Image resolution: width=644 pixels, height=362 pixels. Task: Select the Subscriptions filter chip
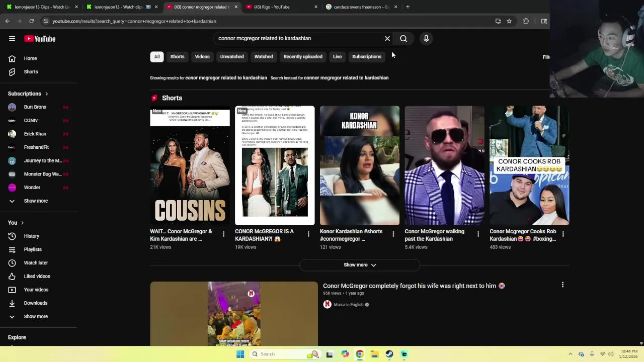pos(367,57)
